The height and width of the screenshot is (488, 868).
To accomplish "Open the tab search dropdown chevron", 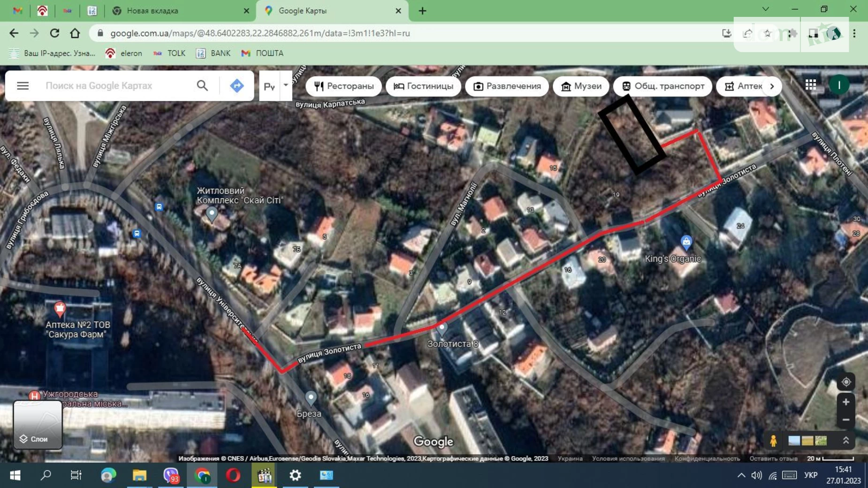I will click(x=765, y=9).
